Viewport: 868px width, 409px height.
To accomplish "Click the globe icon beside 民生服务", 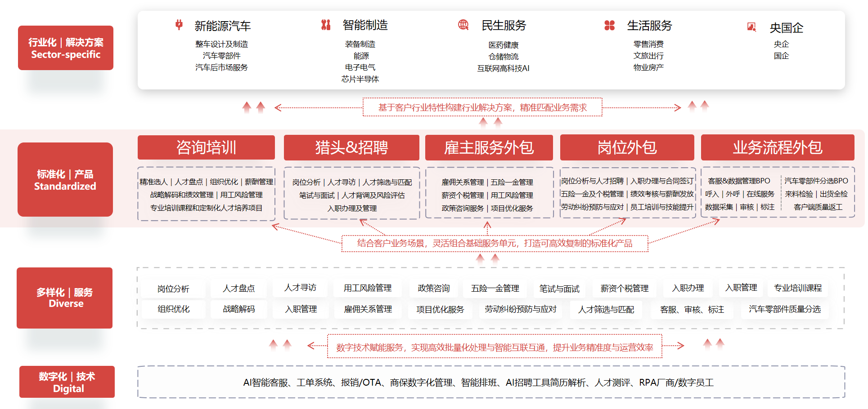I will tap(463, 25).
